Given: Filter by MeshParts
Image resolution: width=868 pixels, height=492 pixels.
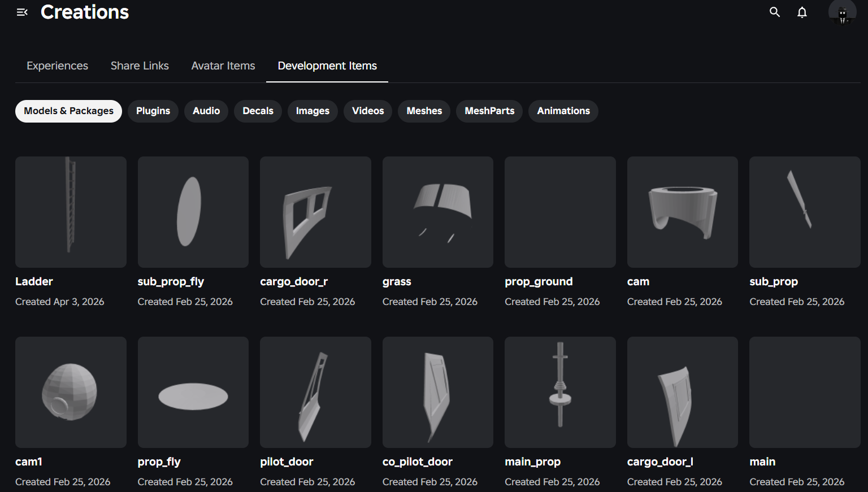Looking at the screenshot, I should 489,111.
